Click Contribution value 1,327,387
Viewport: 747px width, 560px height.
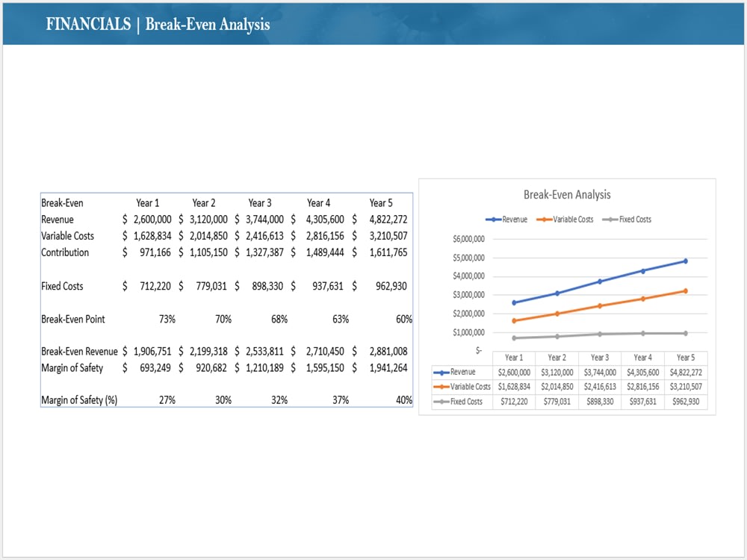[x=265, y=252]
